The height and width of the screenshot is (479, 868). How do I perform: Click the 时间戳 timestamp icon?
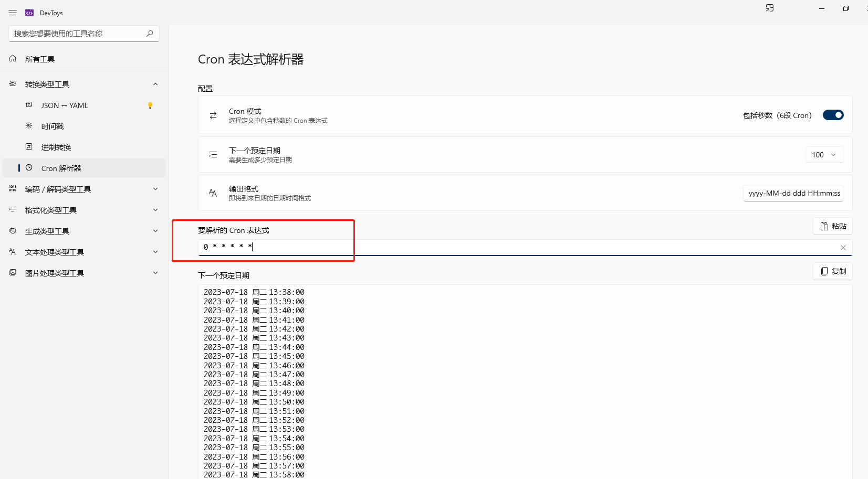pos(29,126)
